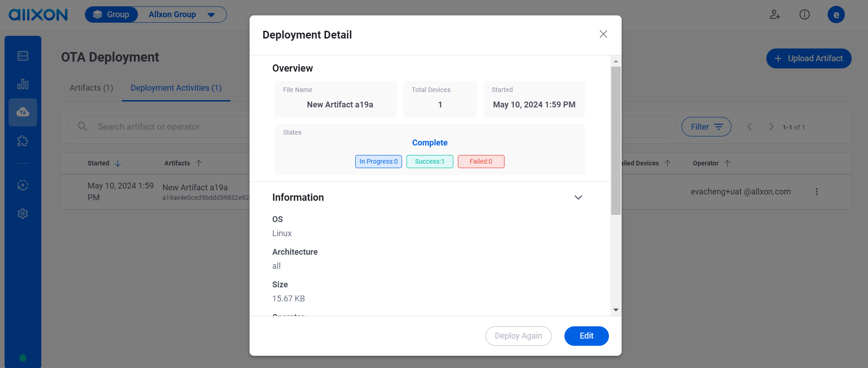Open the row three-dot actions menu

[817, 192]
